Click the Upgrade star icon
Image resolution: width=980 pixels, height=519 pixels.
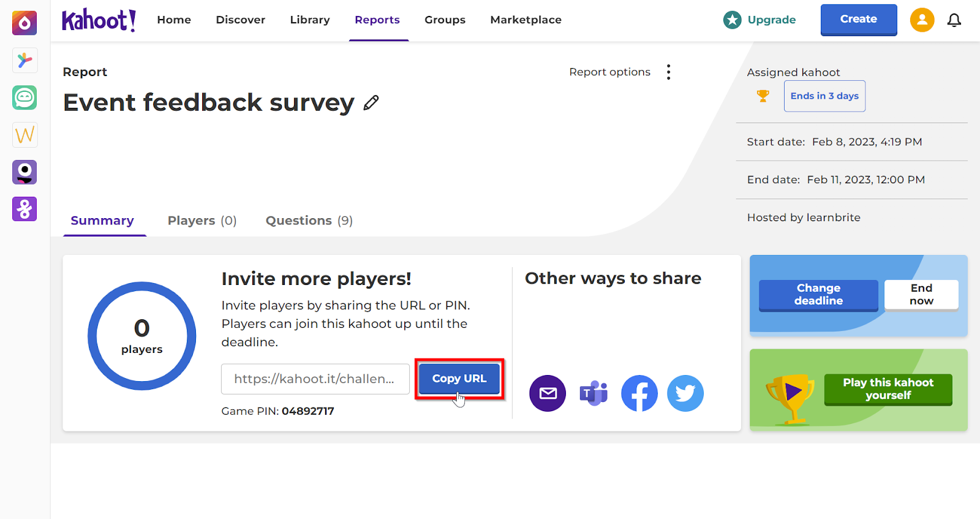[732, 20]
